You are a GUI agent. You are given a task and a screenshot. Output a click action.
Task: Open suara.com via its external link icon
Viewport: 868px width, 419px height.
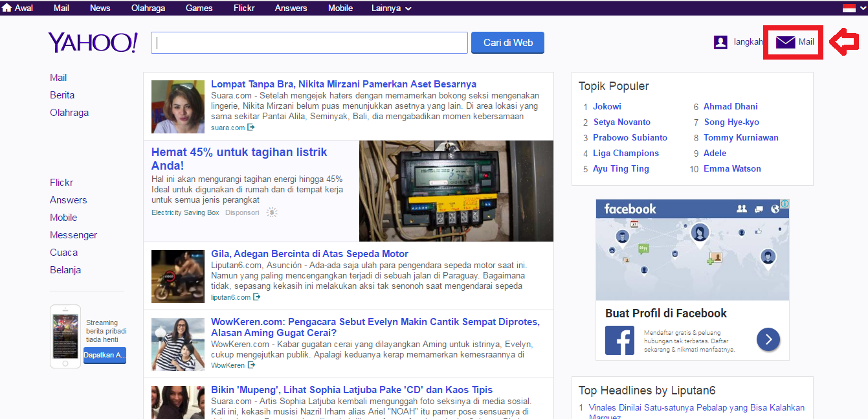(252, 128)
